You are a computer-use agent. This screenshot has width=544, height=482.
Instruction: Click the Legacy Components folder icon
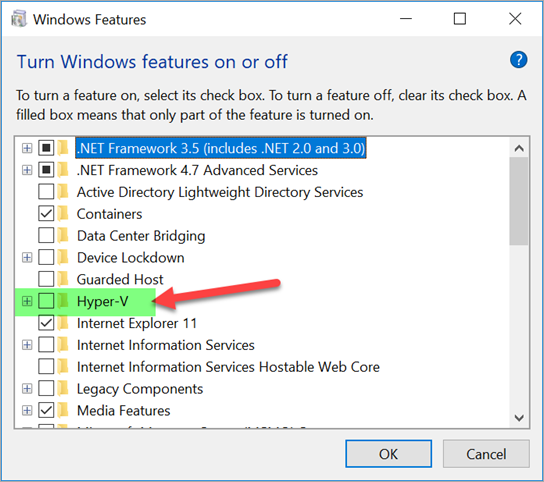(63, 388)
